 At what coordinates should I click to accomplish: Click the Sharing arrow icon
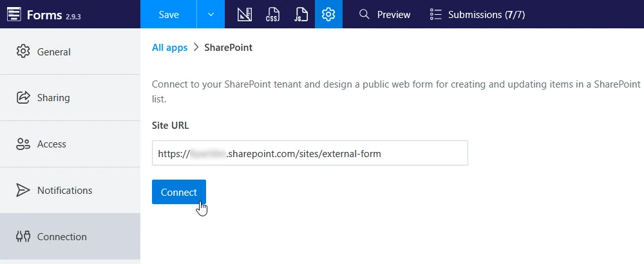pyautogui.click(x=23, y=98)
